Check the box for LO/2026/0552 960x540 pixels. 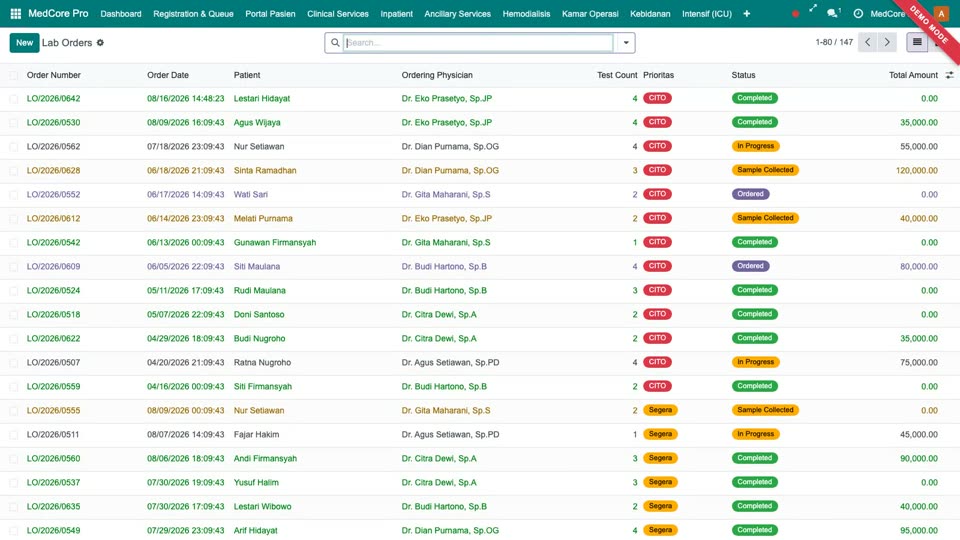(13, 195)
